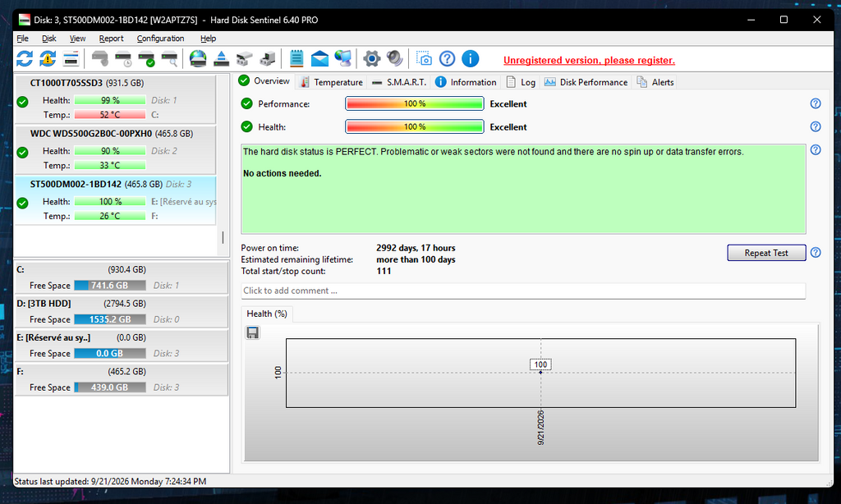Select the D: [3TB HDD] partition entry
Image resolution: width=841 pixels, height=504 pixels.
(x=122, y=312)
